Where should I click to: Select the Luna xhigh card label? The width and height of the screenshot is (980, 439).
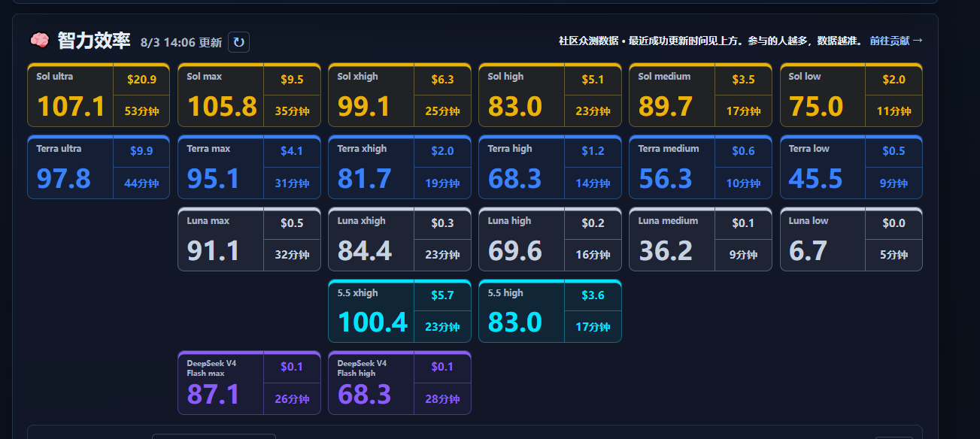coord(362,221)
